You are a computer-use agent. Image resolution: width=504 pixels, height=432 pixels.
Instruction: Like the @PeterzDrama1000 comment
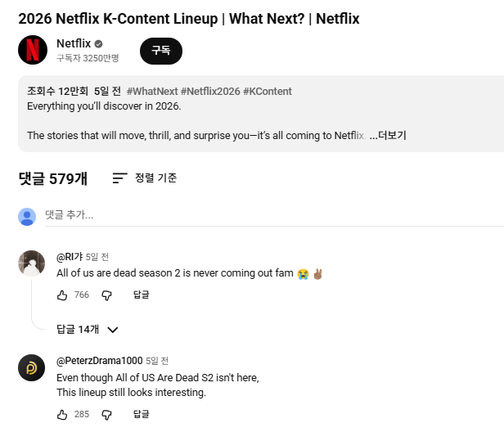click(63, 415)
